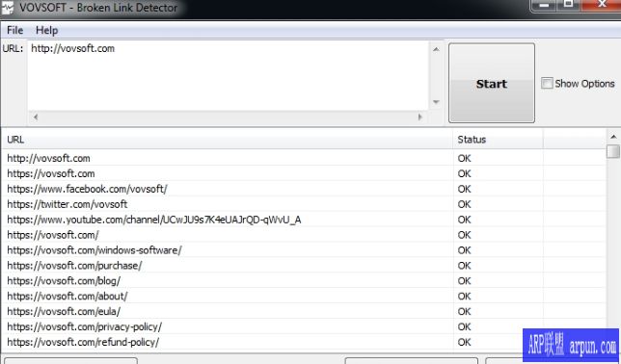Sort by the Status column header
The width and height of the screenshot is (621, 364).
pyautogui.click(x=499, y=140)
